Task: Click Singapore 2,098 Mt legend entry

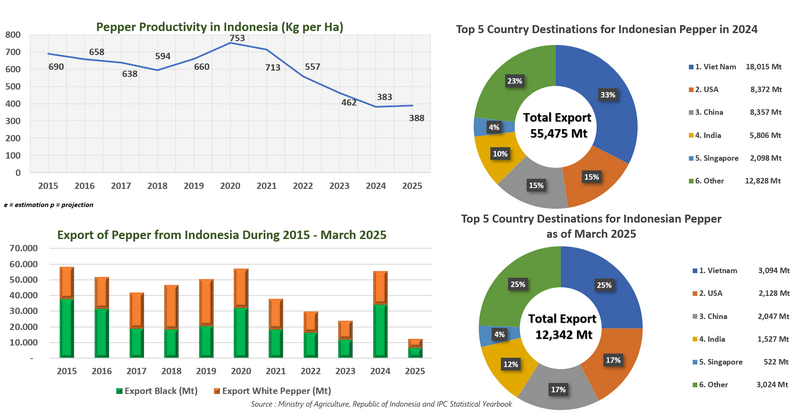Action: (x=739, y=158)
